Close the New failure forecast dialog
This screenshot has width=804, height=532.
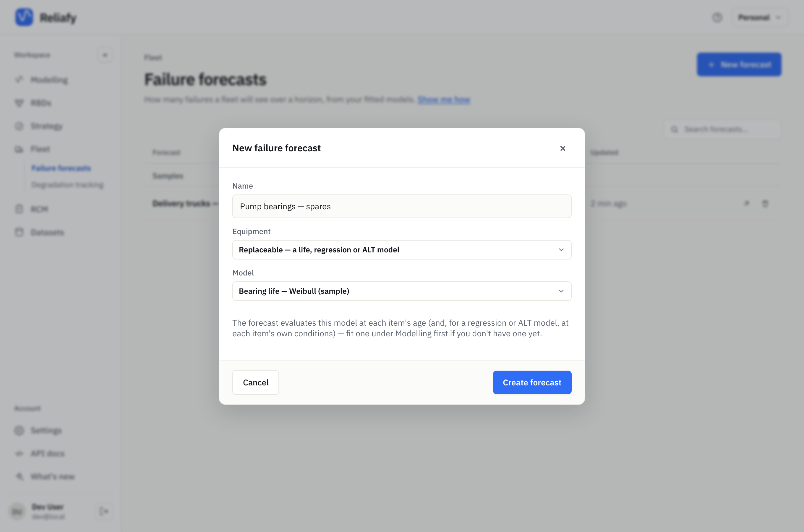click(563, 148)
